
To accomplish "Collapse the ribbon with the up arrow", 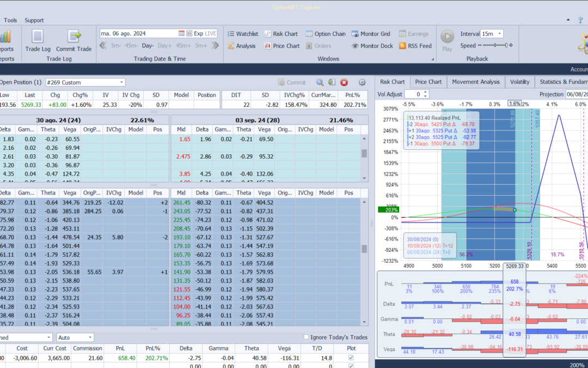I will click(568, 20).
